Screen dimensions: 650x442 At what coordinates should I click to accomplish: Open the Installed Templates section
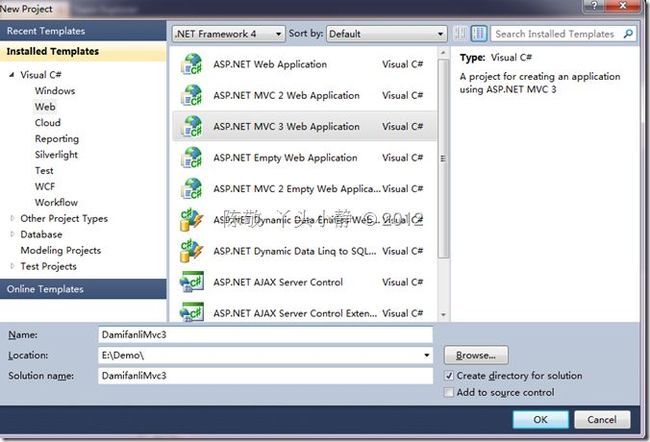coord(83,51)
